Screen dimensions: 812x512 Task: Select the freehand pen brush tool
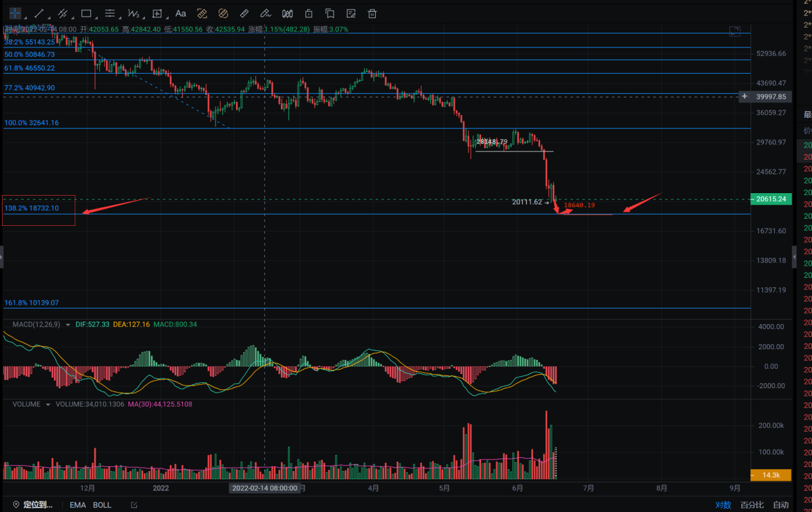coord(266,13)
